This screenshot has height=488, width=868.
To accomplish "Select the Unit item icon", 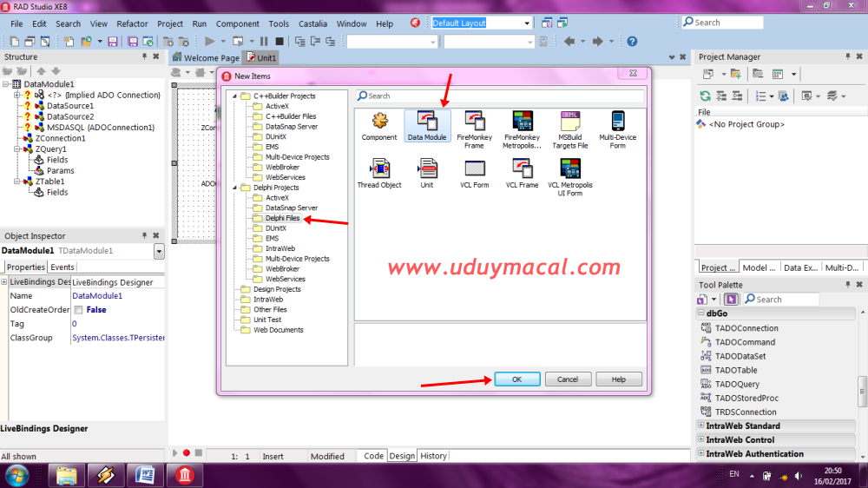I will pyautogui.click(x=427, y=168).
